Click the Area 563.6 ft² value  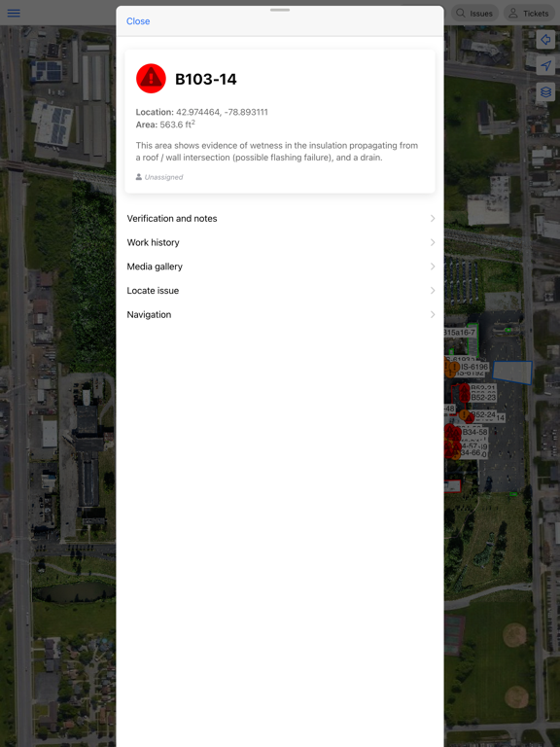pos(177,124)
